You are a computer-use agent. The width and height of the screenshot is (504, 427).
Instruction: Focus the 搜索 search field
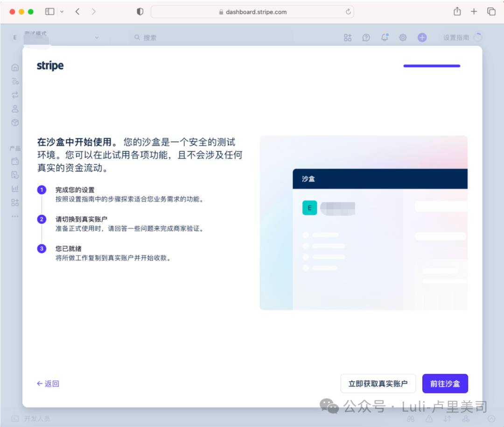pos(212,38)
